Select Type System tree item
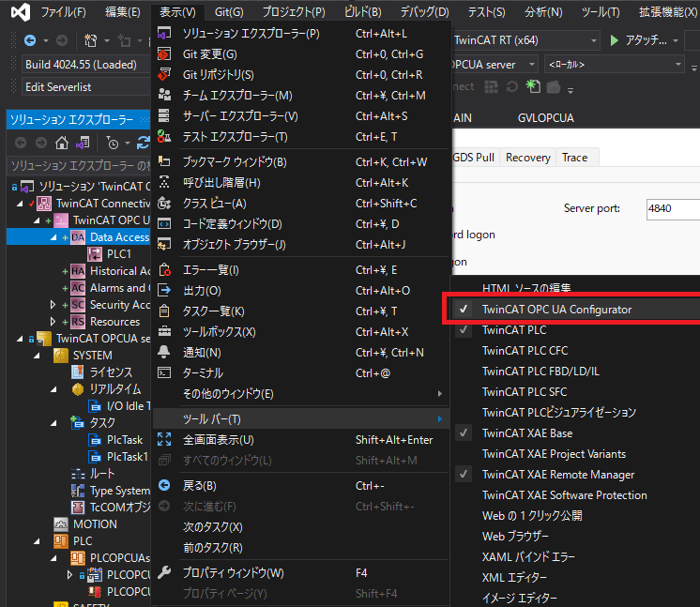The height and width of the screenshot is (607, 700). tap(119, 491)
